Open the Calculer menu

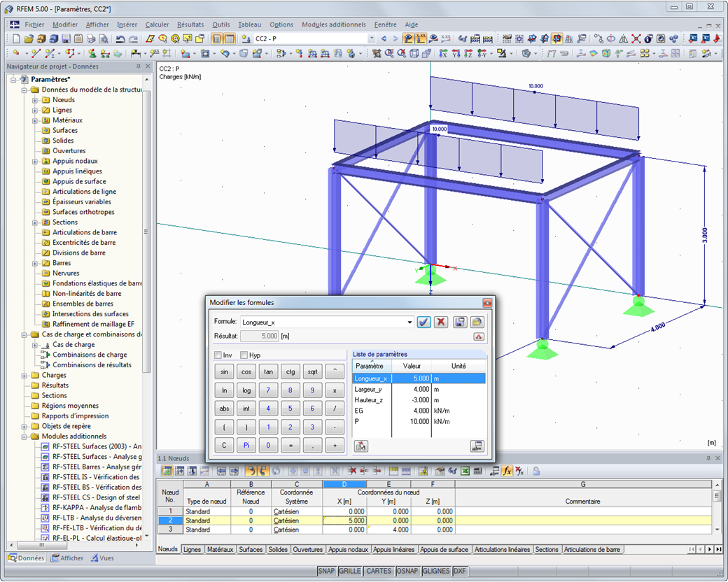click(x=157, y=24)
